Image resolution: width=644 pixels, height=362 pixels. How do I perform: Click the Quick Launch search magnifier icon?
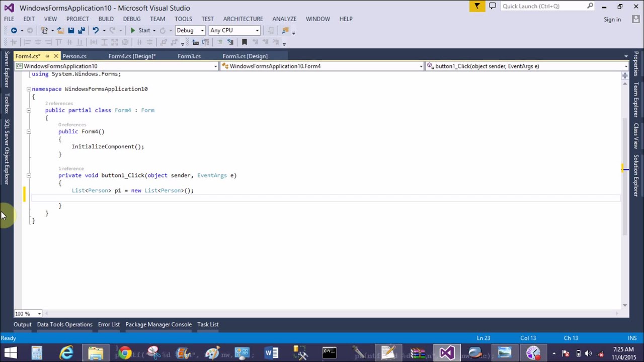tap(590, 6)
